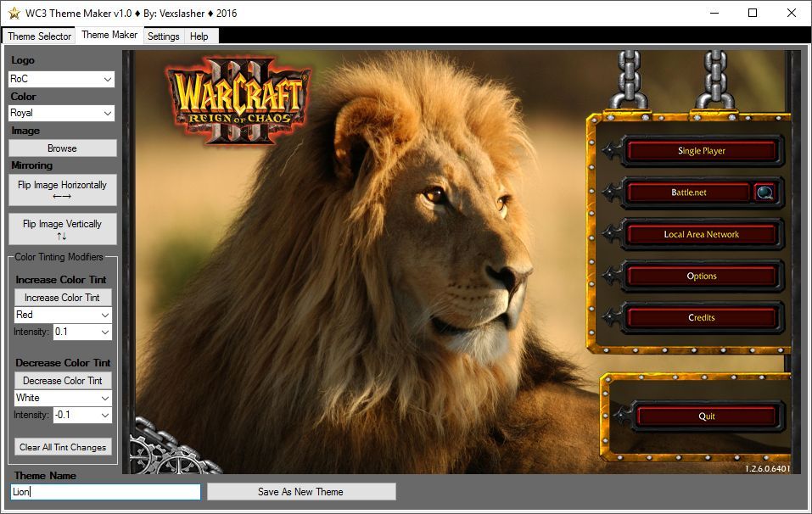This screenshot has height=514, width=812.
Task: Maximize the WC3 Theme Maker window
Action: point(753,13)
